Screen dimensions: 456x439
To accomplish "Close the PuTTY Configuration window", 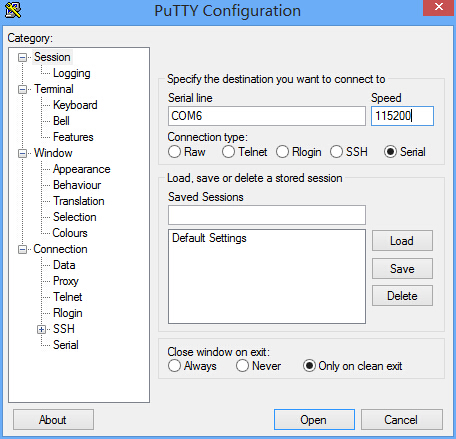I will click(439, 7).
